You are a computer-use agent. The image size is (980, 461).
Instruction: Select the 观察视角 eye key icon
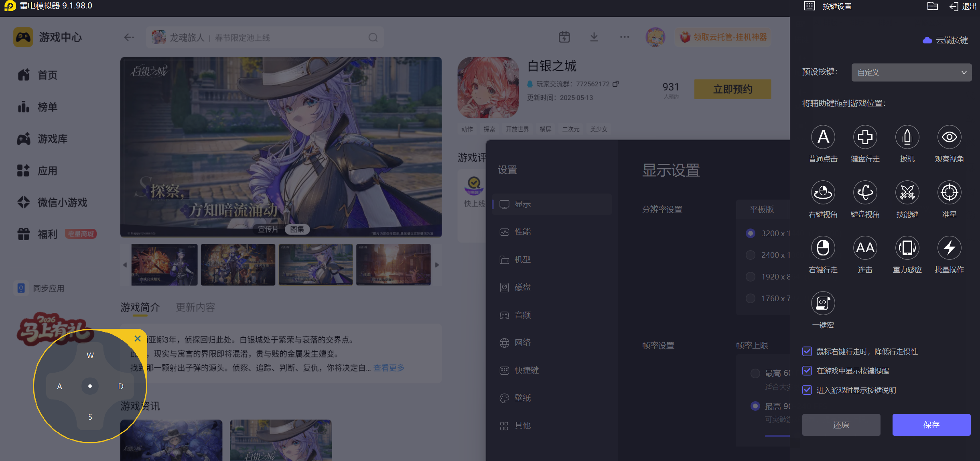click(949, 137)
